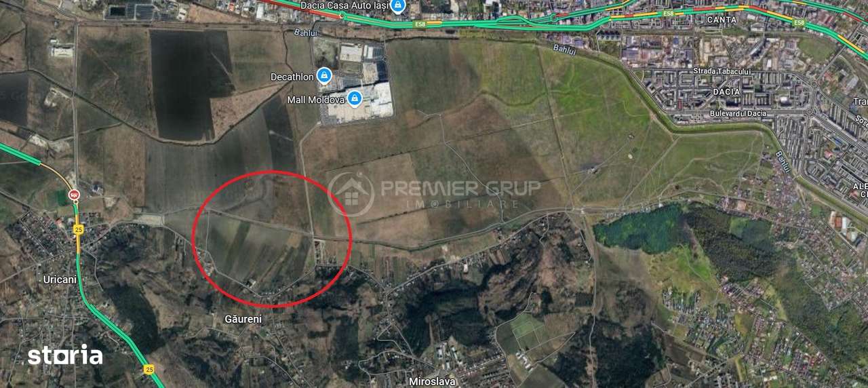Click the Strada Tabacului street label
868x388 pixels.
[722, 71]
